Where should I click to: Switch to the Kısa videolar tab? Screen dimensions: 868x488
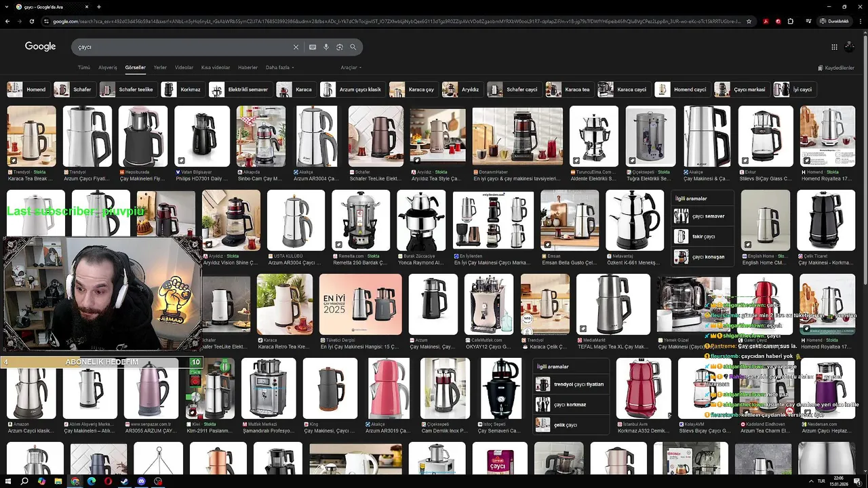[216, 68]
